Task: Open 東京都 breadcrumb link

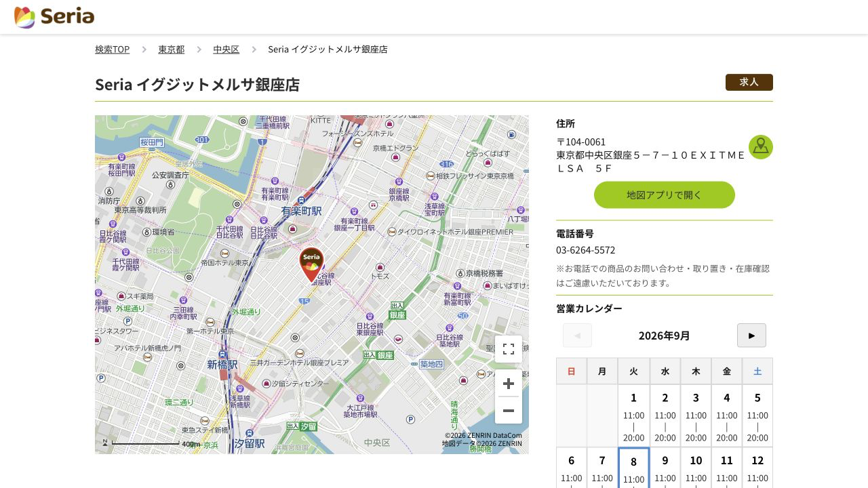Action: (x=172, y=49)
